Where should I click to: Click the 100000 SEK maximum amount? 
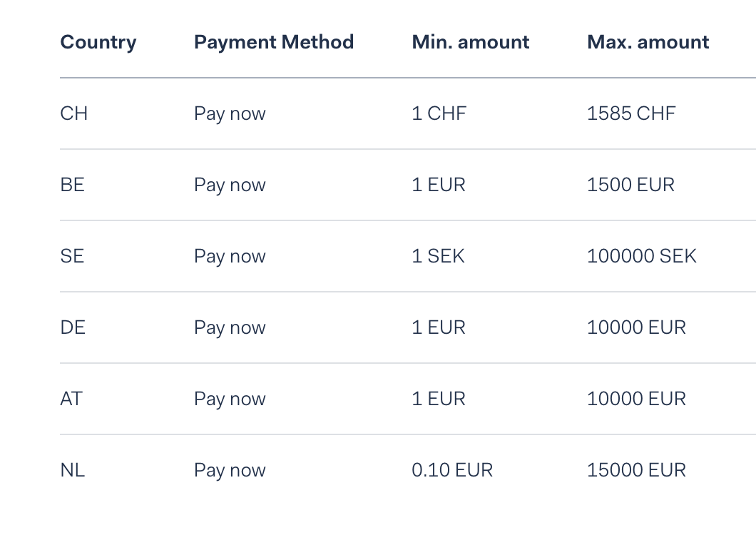(x=642, y=256)
